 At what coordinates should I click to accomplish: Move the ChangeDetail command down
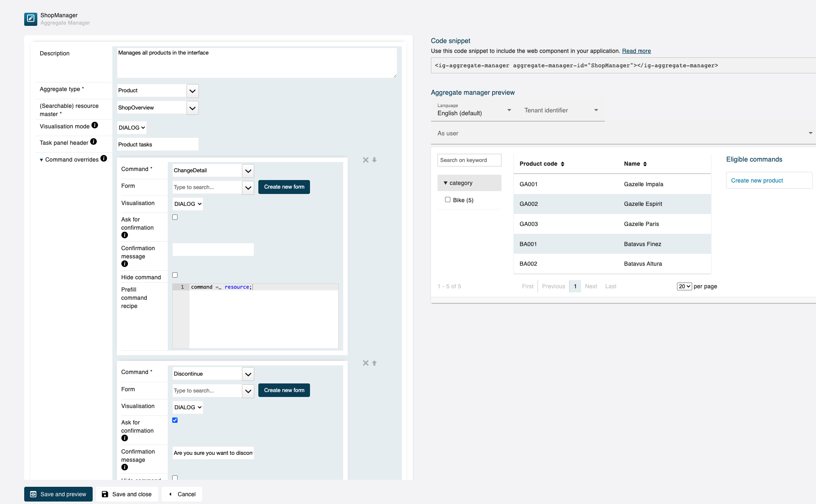(x=374, y=160)
